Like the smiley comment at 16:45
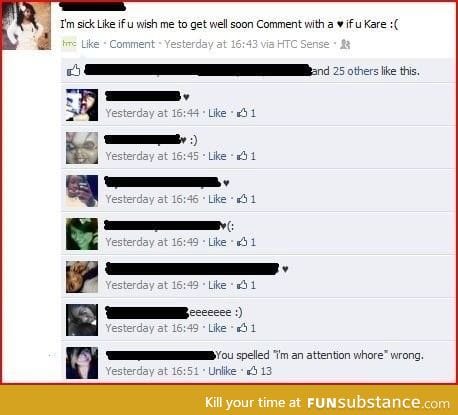 (217, 156)
